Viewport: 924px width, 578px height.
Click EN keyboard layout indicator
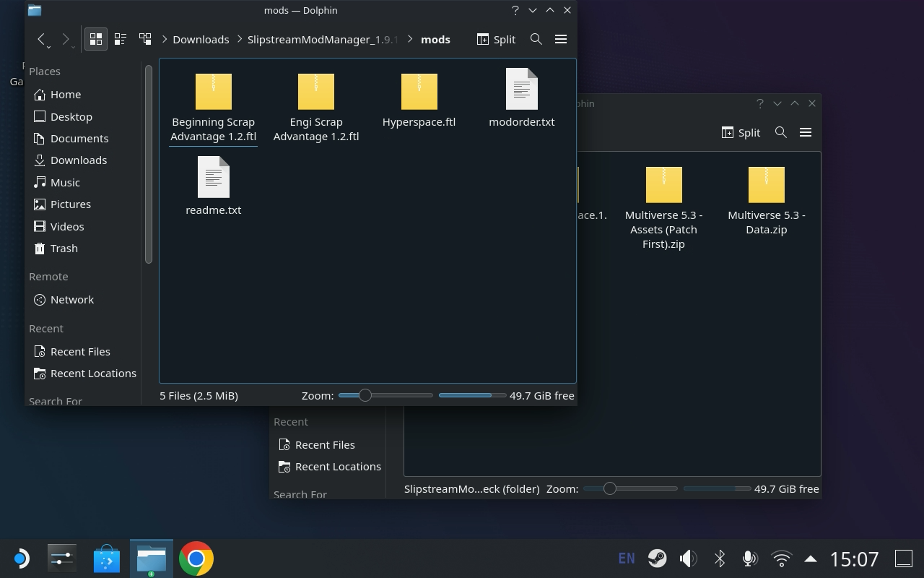[627, 558]
